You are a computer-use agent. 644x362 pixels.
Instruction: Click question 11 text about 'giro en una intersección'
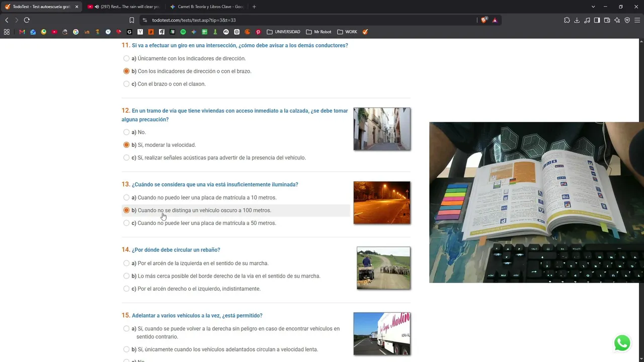click(240, 45)
